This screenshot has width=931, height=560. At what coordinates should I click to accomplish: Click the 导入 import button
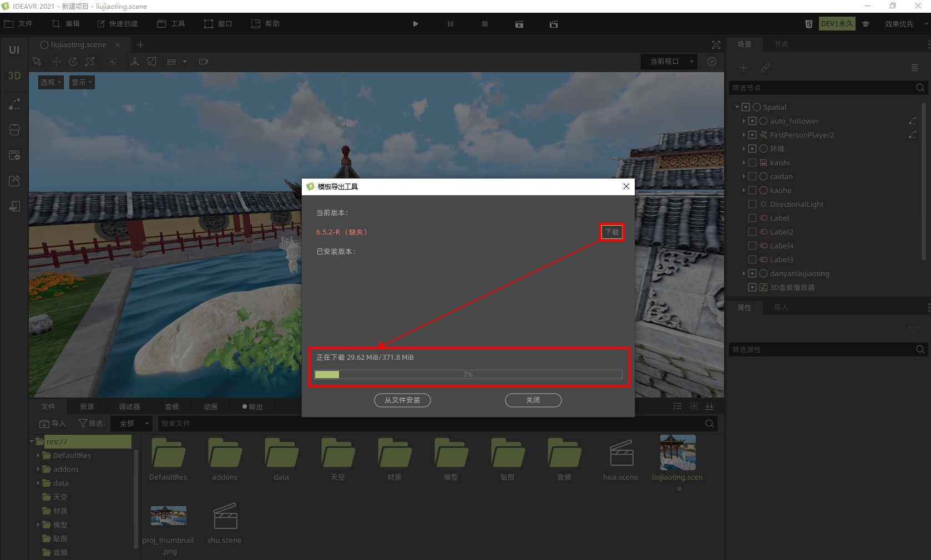point(53,423)
